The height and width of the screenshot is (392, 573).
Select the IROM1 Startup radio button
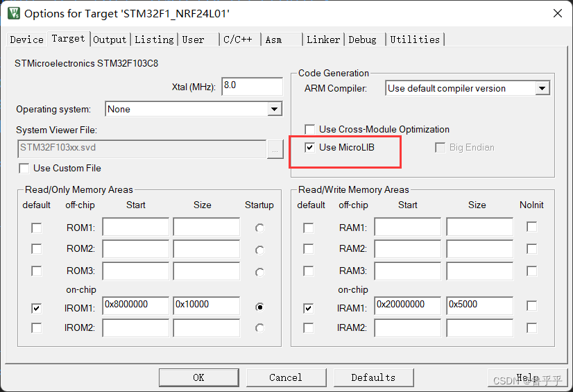point(260,307)
